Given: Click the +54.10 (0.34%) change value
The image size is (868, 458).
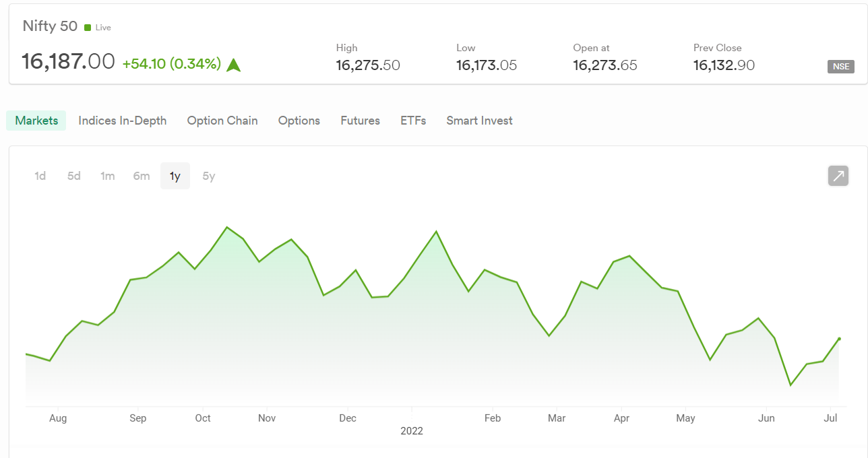Looking at the screenshot, I should tap(172, 64).
